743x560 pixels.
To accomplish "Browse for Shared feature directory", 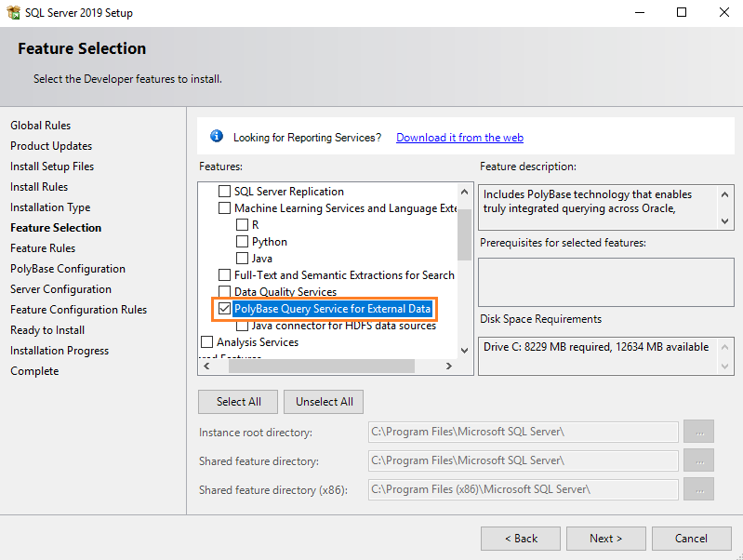I will pos(699,460).
